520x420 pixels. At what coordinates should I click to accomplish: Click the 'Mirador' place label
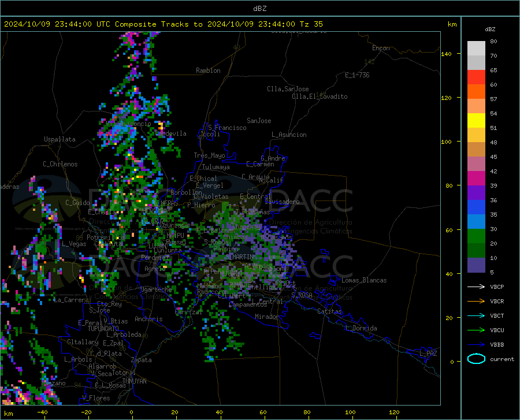coord(266,317)
